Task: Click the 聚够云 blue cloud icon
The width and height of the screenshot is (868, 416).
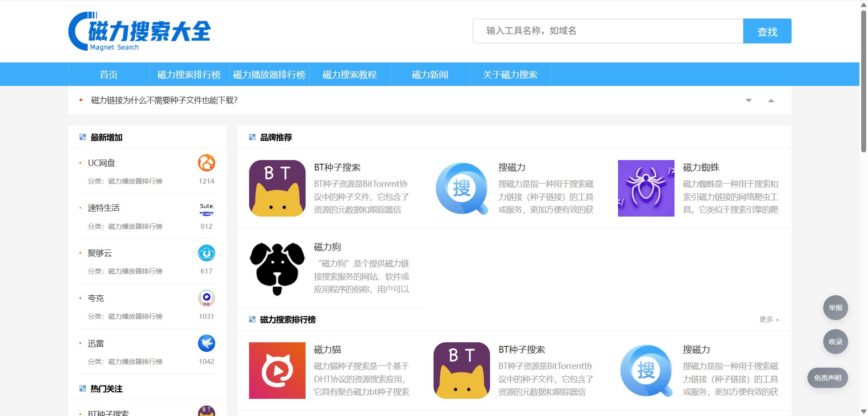Action: [207, 253]
